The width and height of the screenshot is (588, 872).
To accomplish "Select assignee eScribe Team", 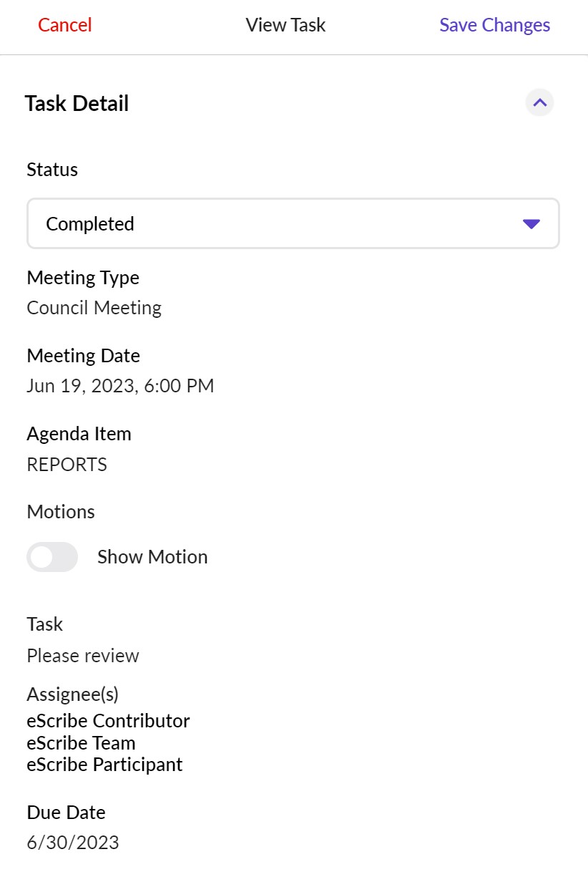I will 81,742.
